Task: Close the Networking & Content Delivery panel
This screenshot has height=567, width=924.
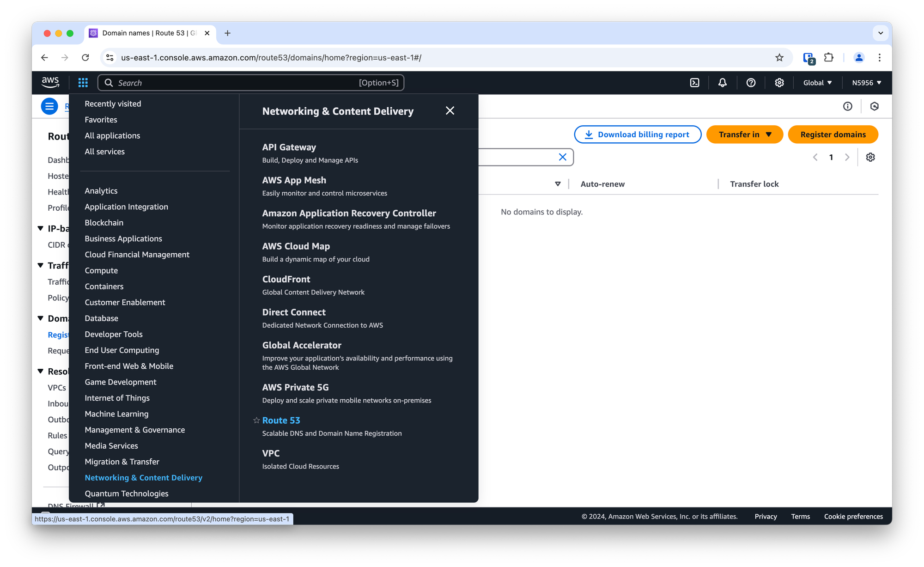Action: 450,110
